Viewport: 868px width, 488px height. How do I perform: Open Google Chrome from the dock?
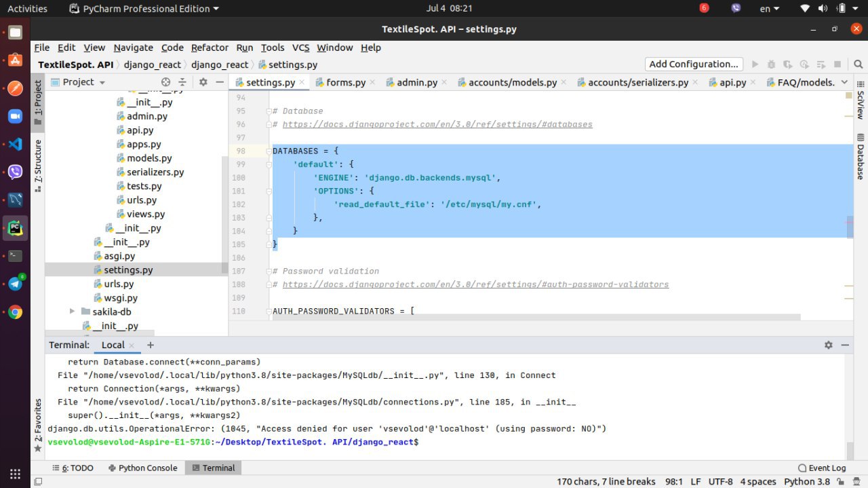tap(15, 312)
